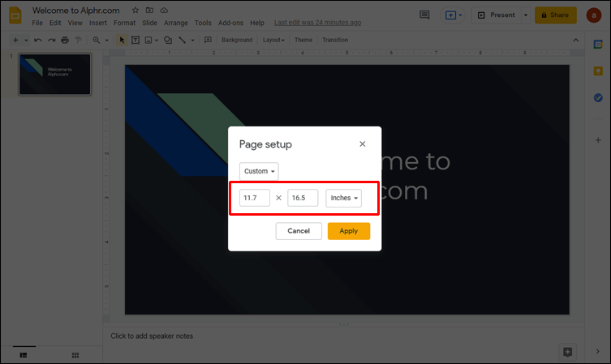Image resolution: width=611 pixels, height=364 pixels.
Task: Print the presentation
Action: 65,40
